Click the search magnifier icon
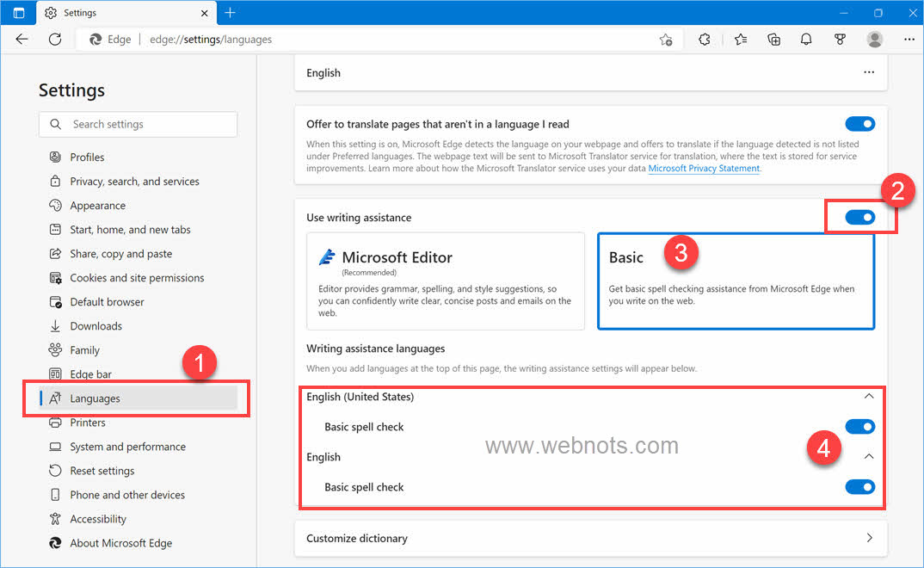This screenshot has height=568, width=924. [55, 124]
